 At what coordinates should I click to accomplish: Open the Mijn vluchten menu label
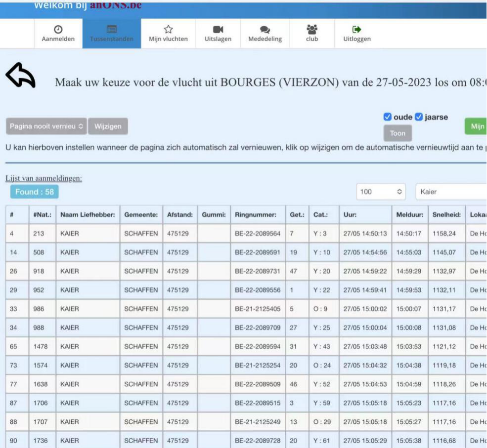click(168, 40)
